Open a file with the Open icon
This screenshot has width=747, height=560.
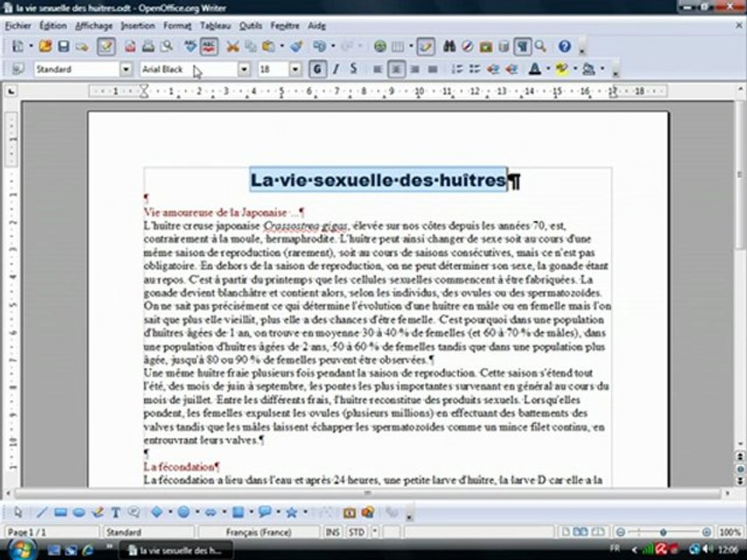coord(45,46)
